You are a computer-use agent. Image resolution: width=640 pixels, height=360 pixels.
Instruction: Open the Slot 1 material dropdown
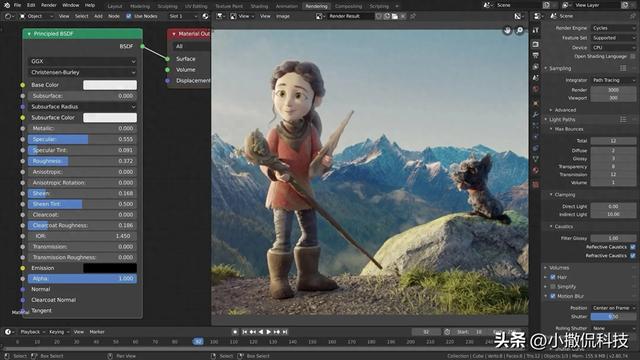point(182,16)
